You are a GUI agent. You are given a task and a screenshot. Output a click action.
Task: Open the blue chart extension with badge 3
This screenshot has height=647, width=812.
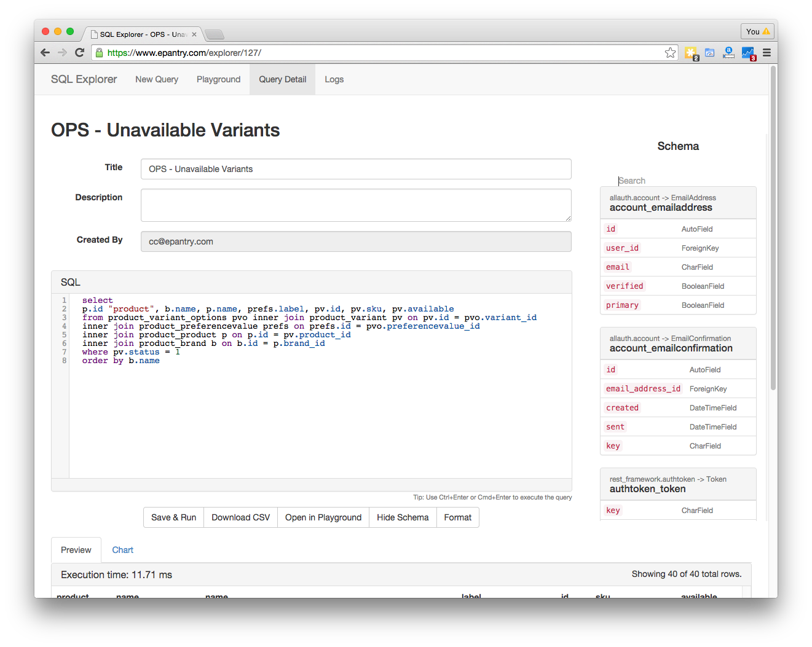pos(748,53)
